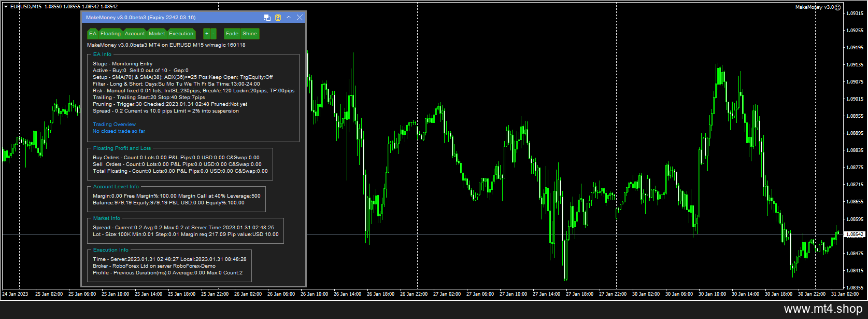Click the "Profile - Previous Duration(ms)" line

tap(167, 273)
